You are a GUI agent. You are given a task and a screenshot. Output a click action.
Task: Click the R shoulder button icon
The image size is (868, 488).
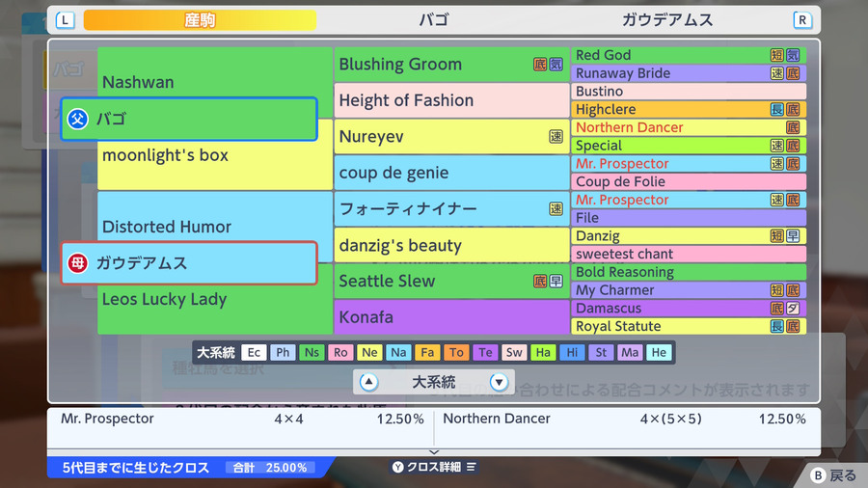coord(802,20)
